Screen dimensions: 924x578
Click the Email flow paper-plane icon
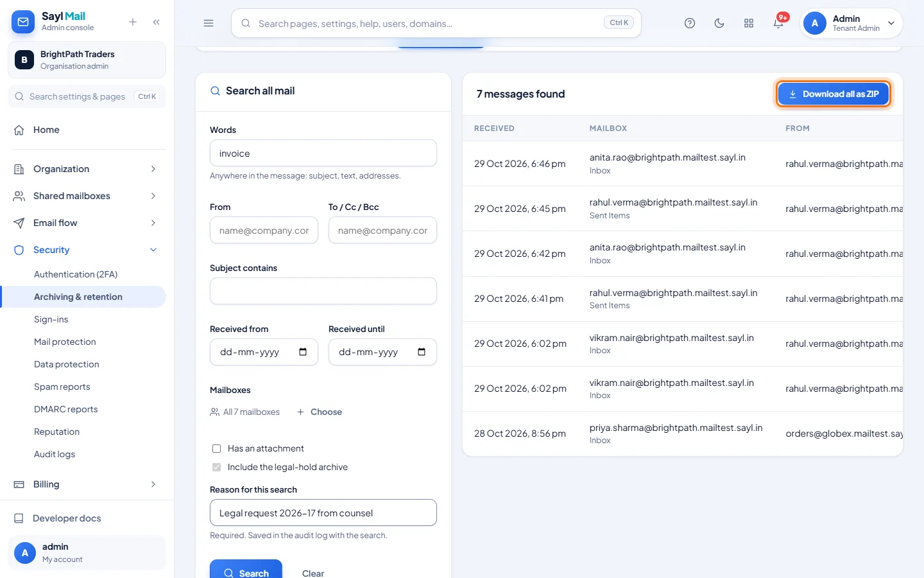point(19,223)
